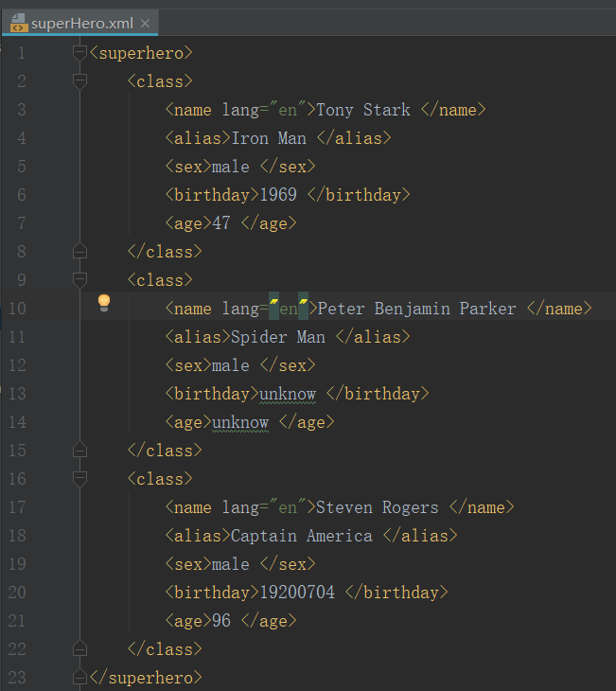Click the text 'Tony Stark'
This screenshot has width=616, height=691.
(x=363, y=110)
